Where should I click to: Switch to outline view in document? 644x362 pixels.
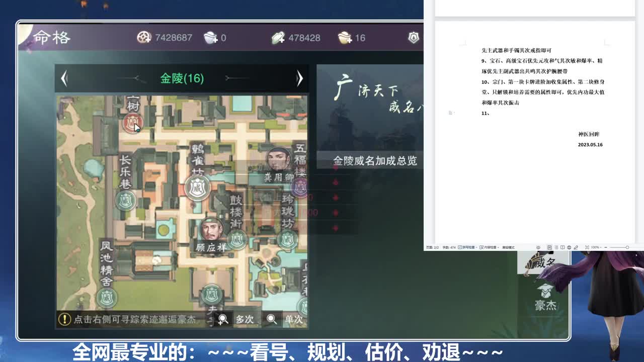click(556, 247)
